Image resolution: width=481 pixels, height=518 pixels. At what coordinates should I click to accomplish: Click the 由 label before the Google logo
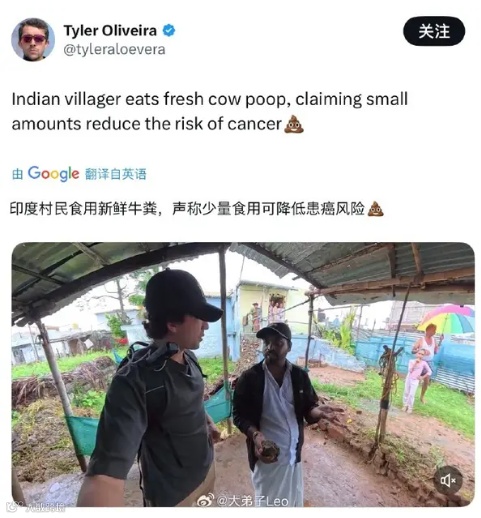tap(17, 174)
